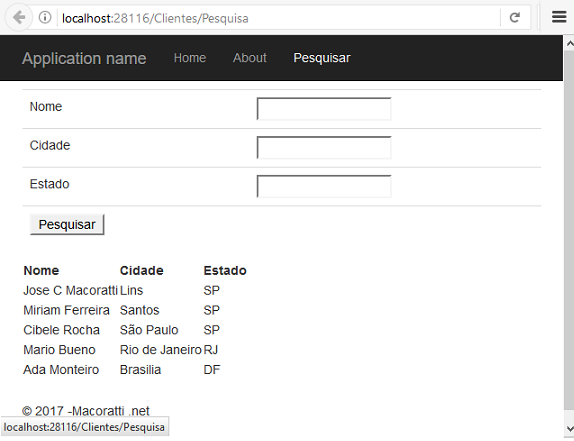
Task: Click the Application name brand link
Action: click(x=84, y=58)
